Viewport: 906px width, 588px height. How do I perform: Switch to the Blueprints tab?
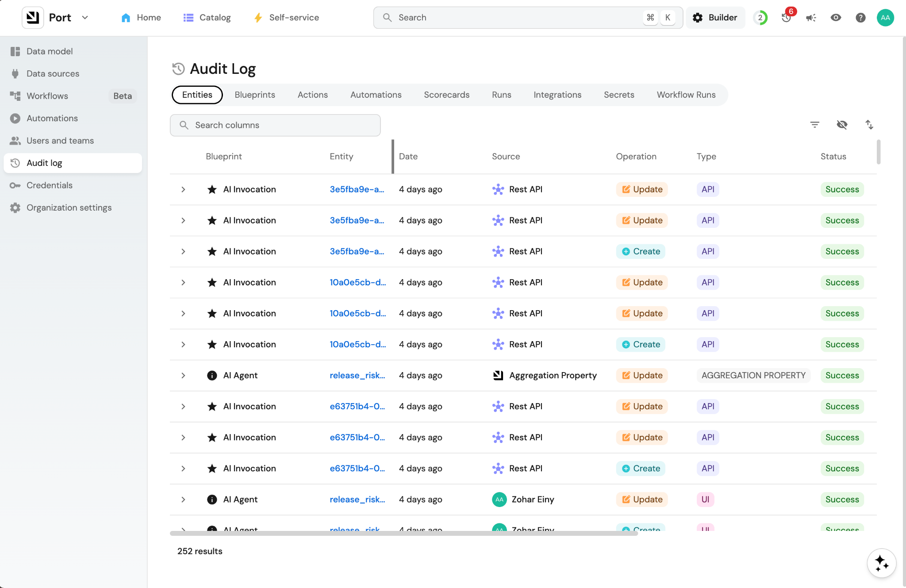tap(255, 95)
